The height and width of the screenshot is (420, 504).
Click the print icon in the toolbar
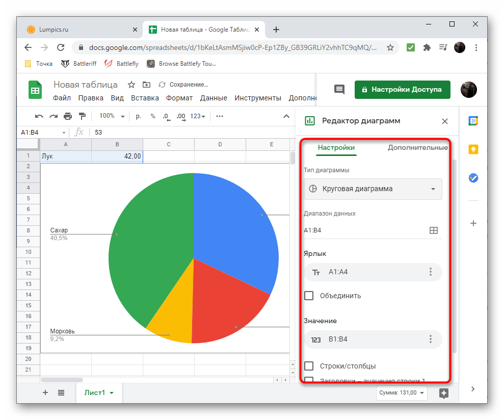coord(68,116)
